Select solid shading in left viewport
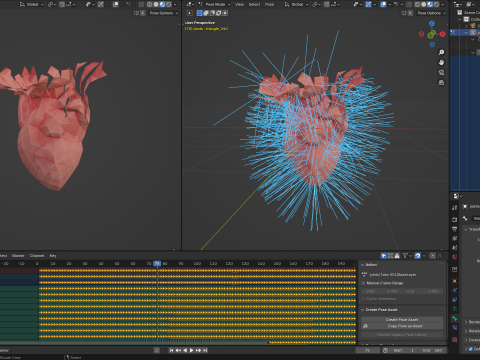The width and height of the screenshot is (480, 360). [156, 4]
